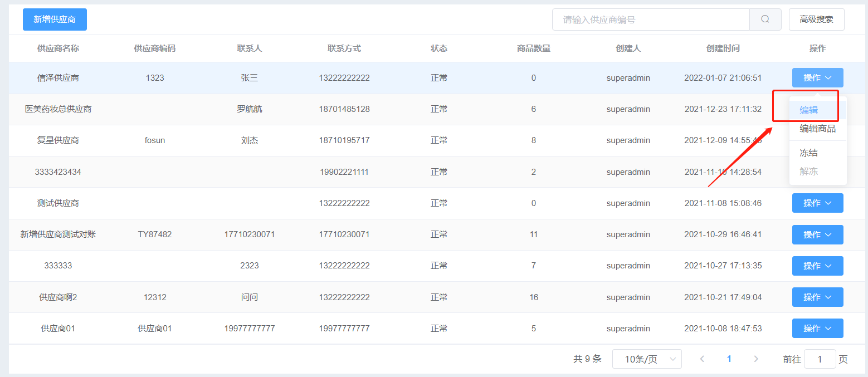Open 操作 dropdown for 供应商01 row
Screen dimensions: 868x377
(x=817, y=329)
